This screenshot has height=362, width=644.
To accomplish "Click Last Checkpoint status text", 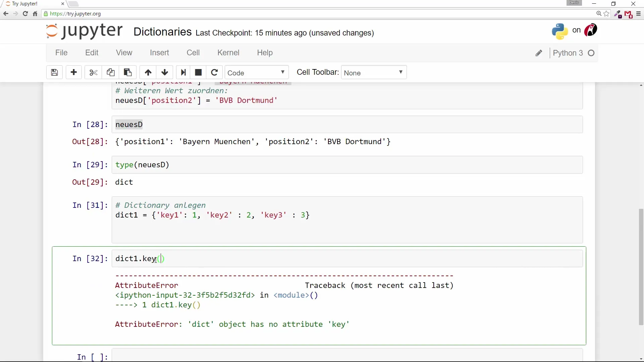I will 285,33.
